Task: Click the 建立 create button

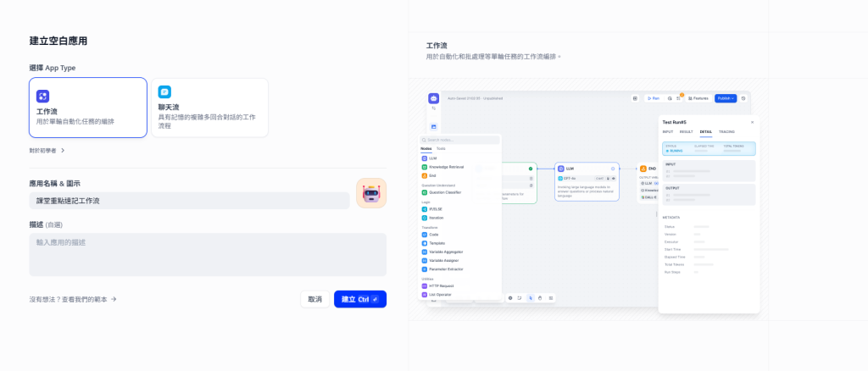Action: (x=359, y=299)
